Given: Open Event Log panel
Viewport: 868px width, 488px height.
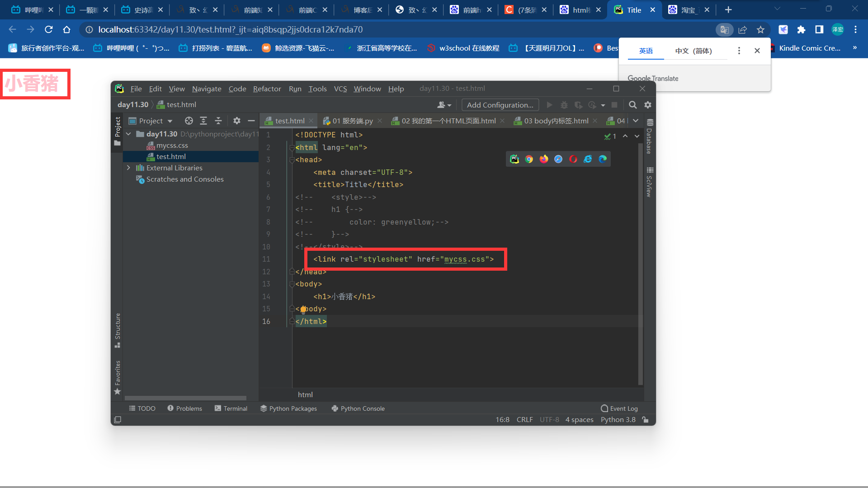Looking at the screenshot, I should click(x=619, y=408).
